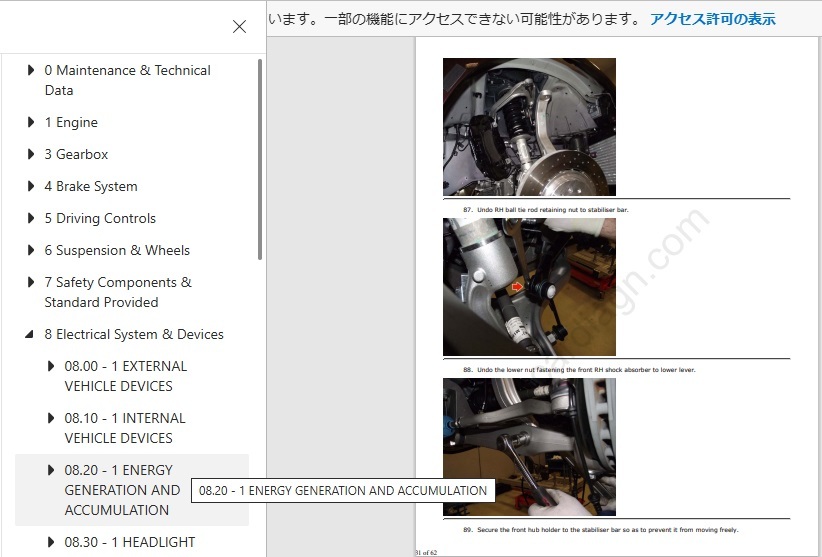
Task: Select 08.00 - 1 EXTERNAL VEHICLE DEVICES
Action: (126, 376)
